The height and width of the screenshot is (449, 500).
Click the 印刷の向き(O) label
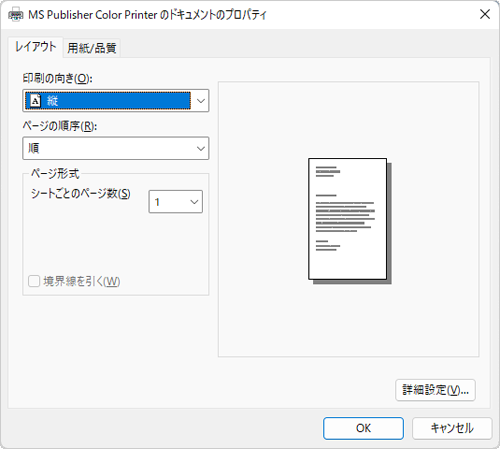point(57,78)
